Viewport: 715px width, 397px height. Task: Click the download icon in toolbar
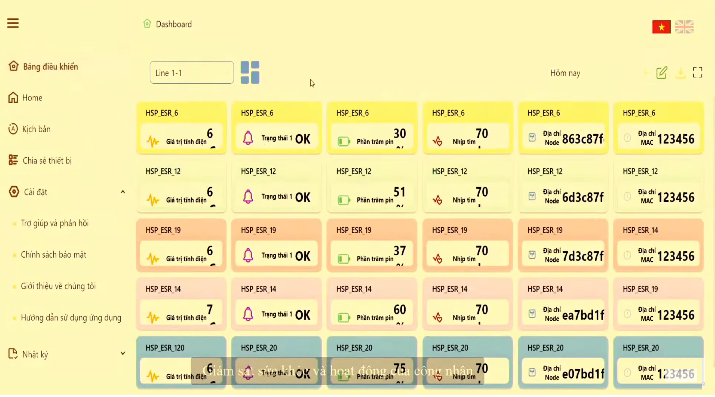pyautogui.click(x=680, y=73)
